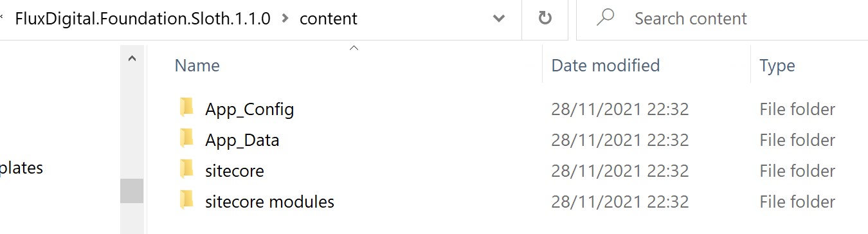Click the App_Config folder icon

pyautogui.click(x=186, y=108)
